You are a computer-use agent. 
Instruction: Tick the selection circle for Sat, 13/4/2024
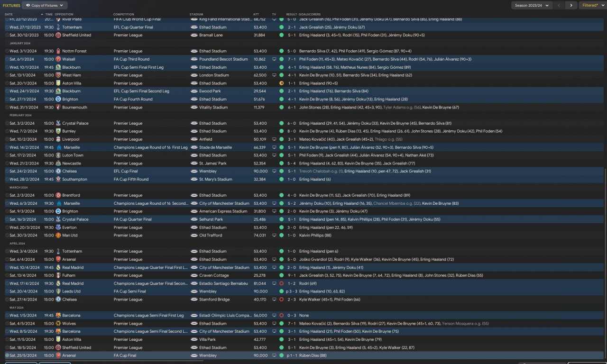tap(7, 275)
